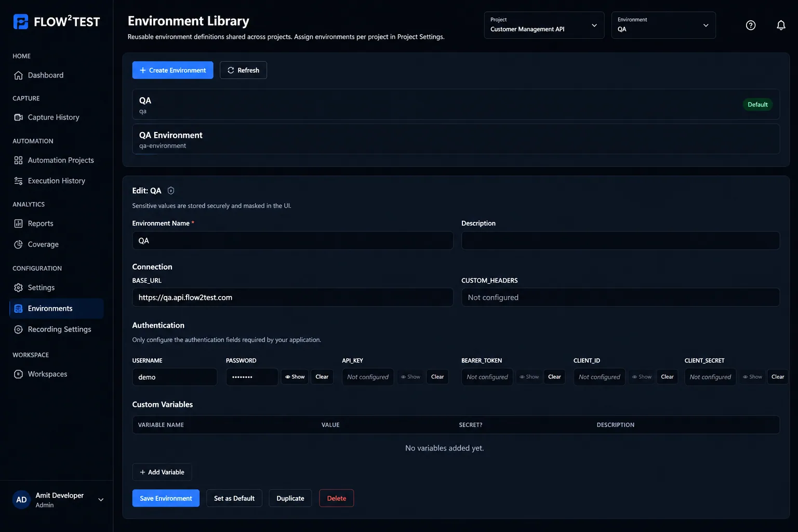Image resolution: width=798 pixels, height=532 pixels.
Task: Click the Workspaces sidebar icon
Action: click(x=18, y=374)
